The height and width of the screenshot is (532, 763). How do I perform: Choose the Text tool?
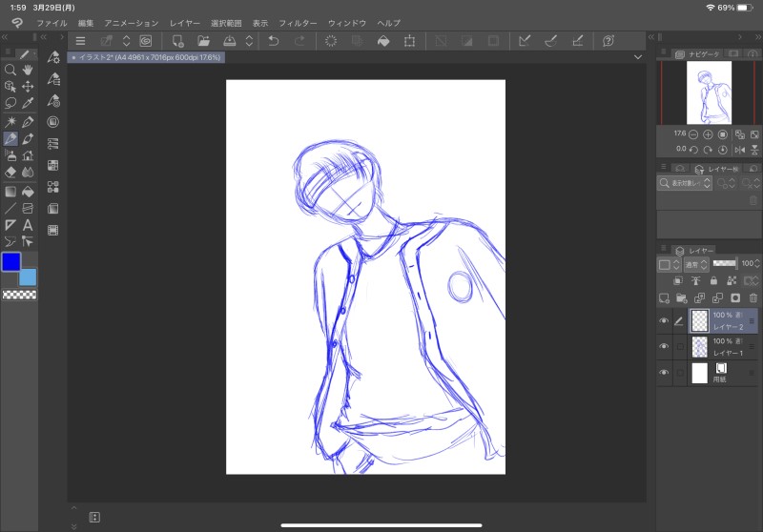pyautogui.click(x=28, y=225)
